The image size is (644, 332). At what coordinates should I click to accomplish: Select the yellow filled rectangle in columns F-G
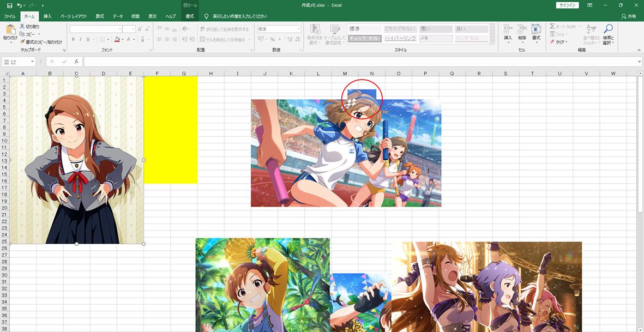tap(171, 130)
